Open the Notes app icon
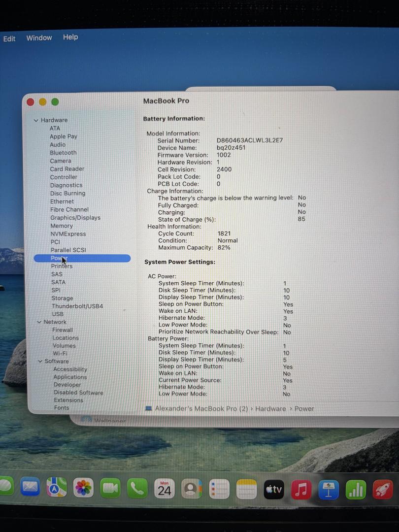The height and width of the screenshot is (532, 399). (x=246, y=490)
